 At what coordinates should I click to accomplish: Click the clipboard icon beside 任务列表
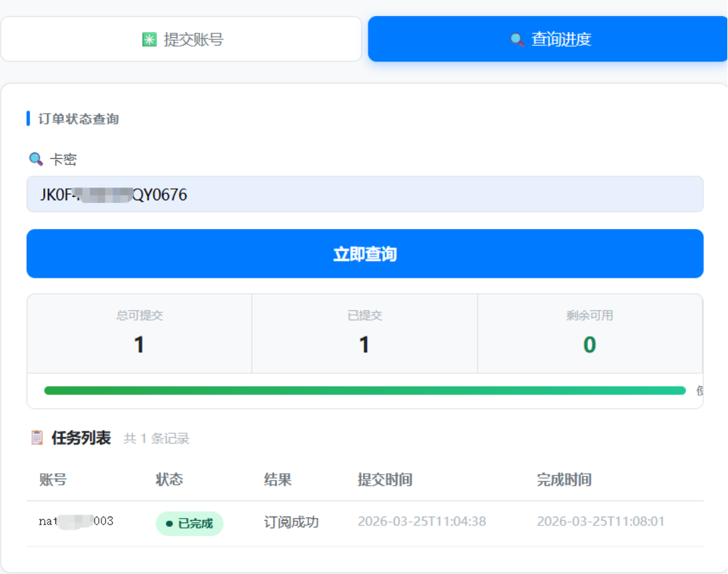[37, 438]
